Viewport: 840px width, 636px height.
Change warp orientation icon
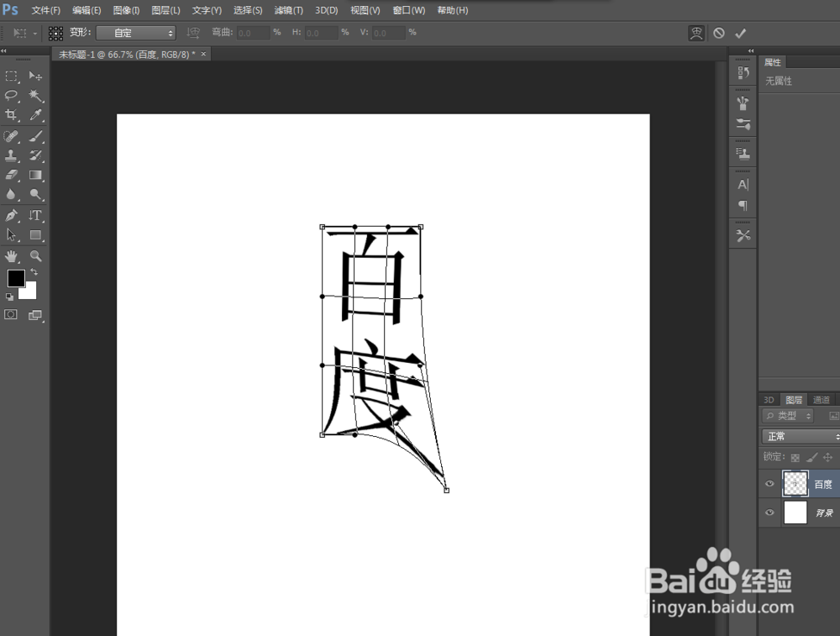[193, 33]
